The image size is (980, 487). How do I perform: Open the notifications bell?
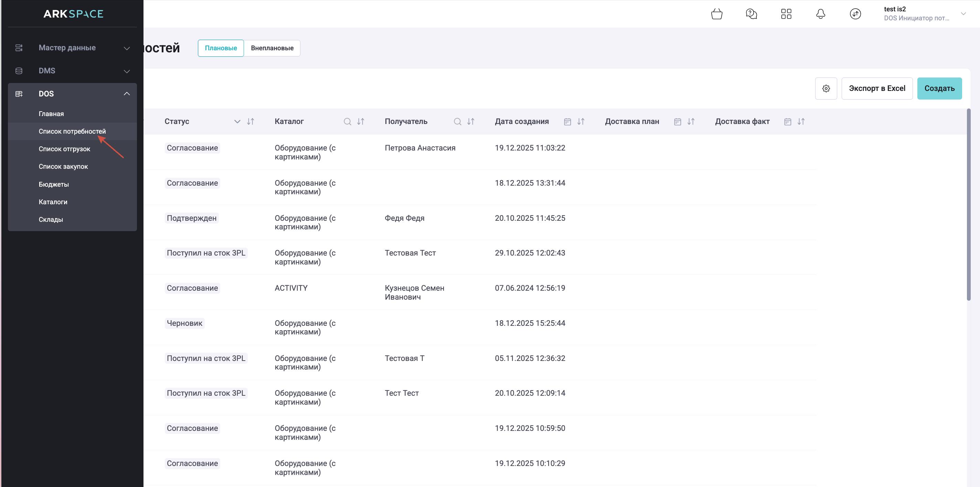[821, 14]
